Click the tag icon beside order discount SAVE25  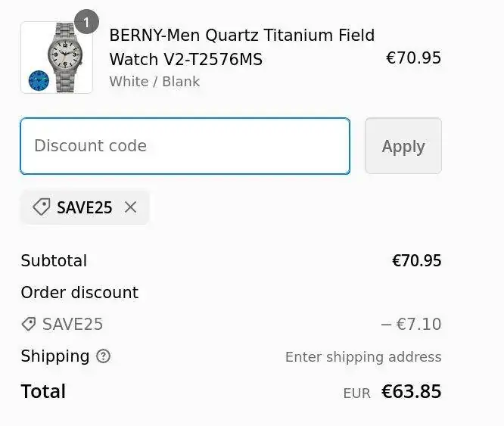pos(29,325)
